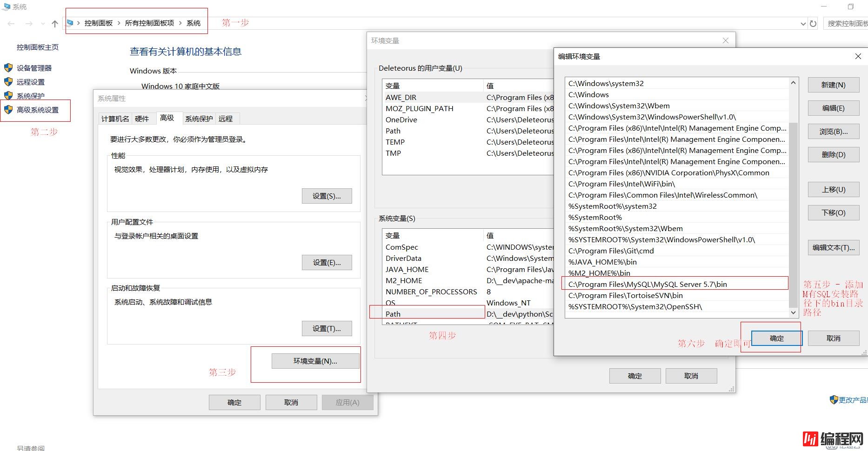
Task: Open 环境变量(N) settings
Action: 314,361
